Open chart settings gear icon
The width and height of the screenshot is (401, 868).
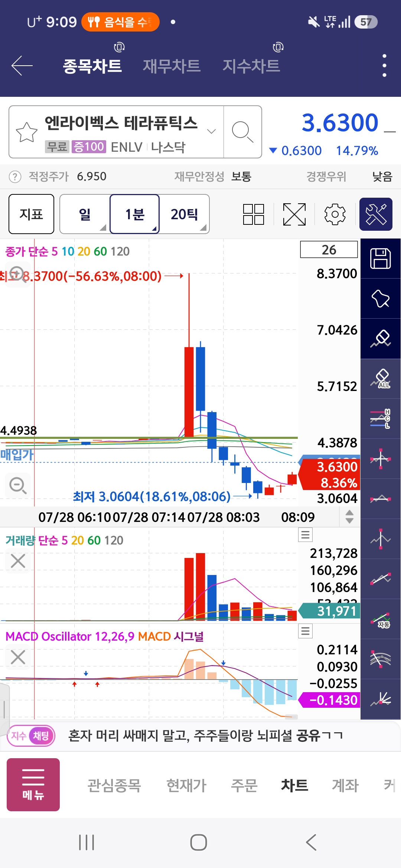[x=335, y=214]
